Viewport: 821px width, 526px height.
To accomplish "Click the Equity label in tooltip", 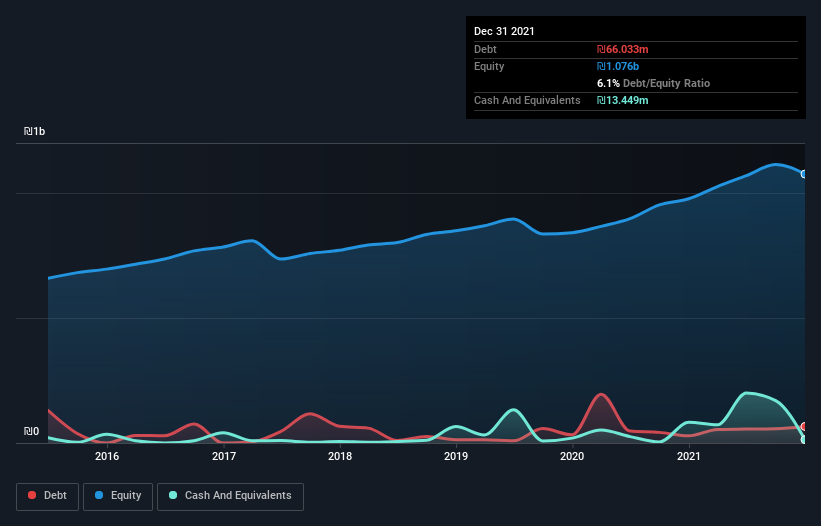I will point(489,66).
